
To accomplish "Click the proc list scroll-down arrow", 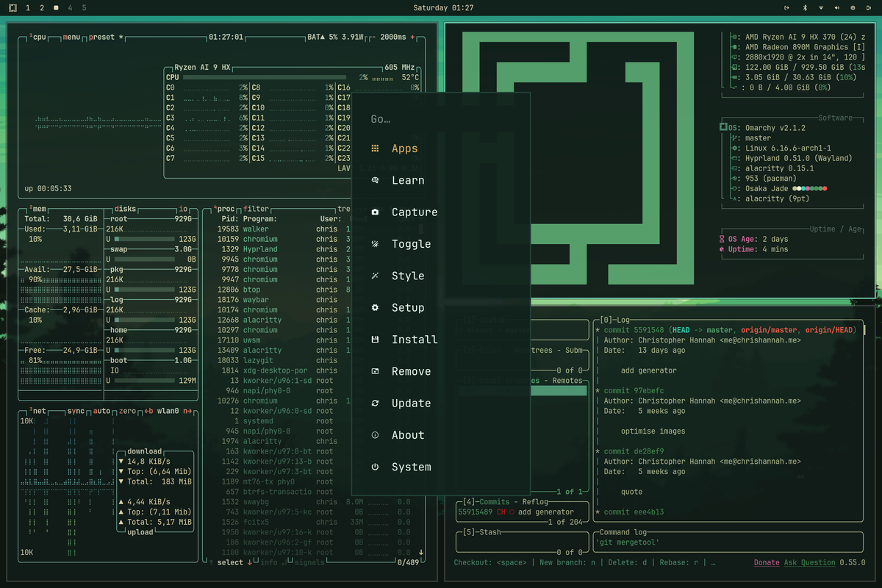I will click(421, 552).
